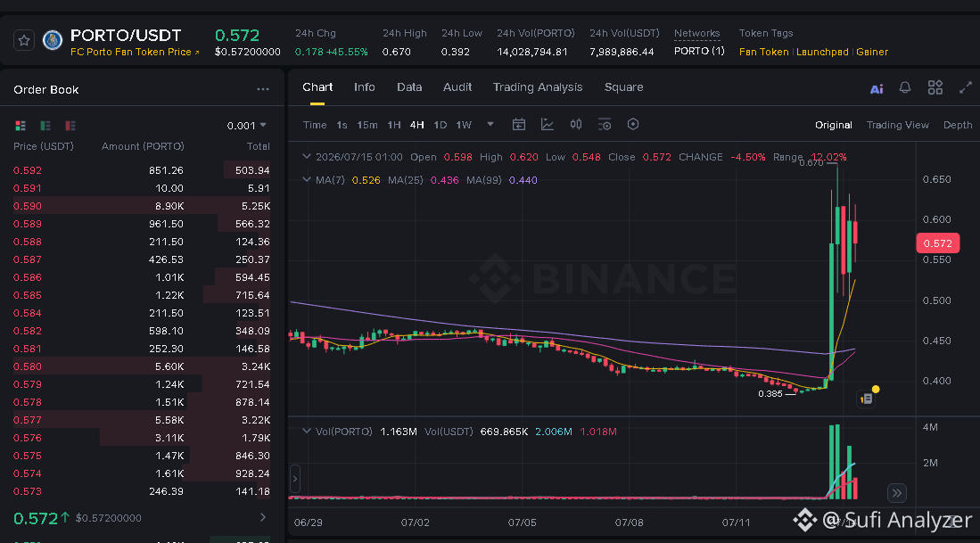980x543 pixels.
Task: Select ask price 0.580 row
Action: click(142, 366)
